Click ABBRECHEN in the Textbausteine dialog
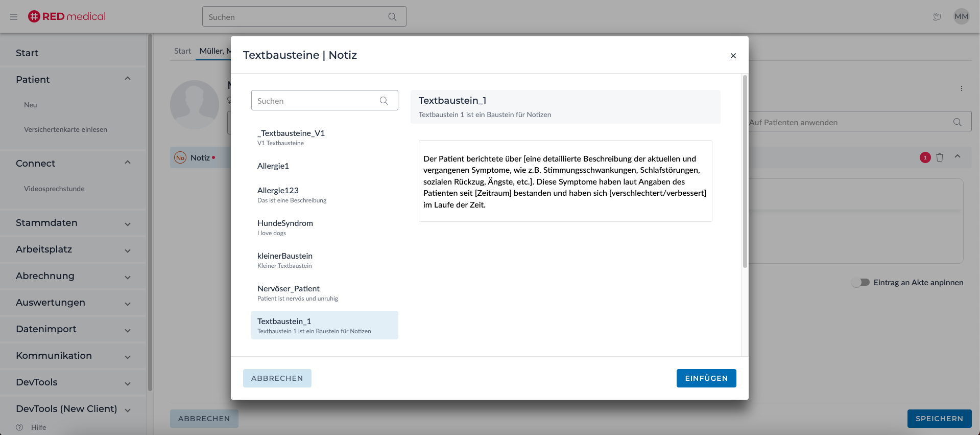Image resolution: width=980 pixels, height=435 pixels. 277,378
